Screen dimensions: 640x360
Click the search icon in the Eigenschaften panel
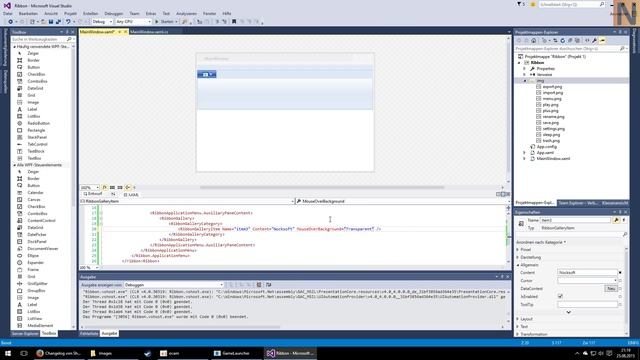pyautogui.click(x=624, y=235)
